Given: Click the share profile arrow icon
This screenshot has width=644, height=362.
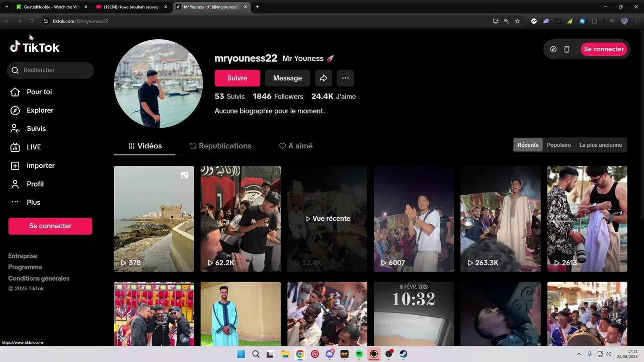Looking at the screenshot, I should 324,78.
